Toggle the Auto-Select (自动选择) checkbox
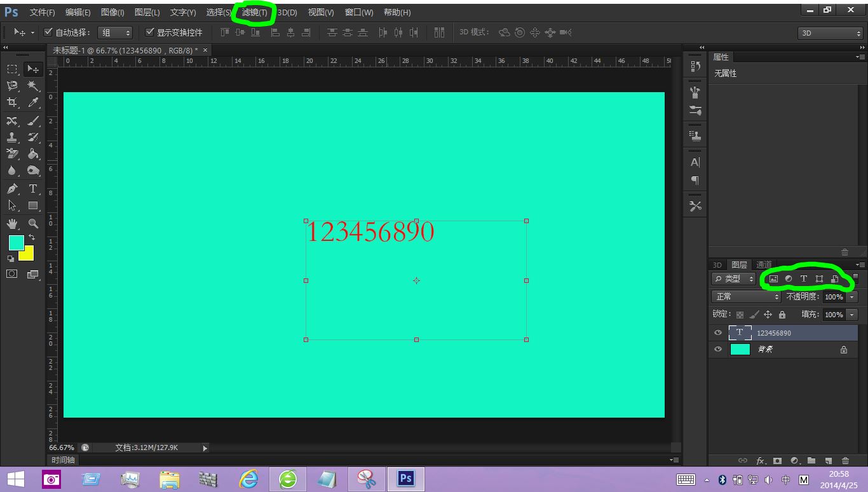 48,32
